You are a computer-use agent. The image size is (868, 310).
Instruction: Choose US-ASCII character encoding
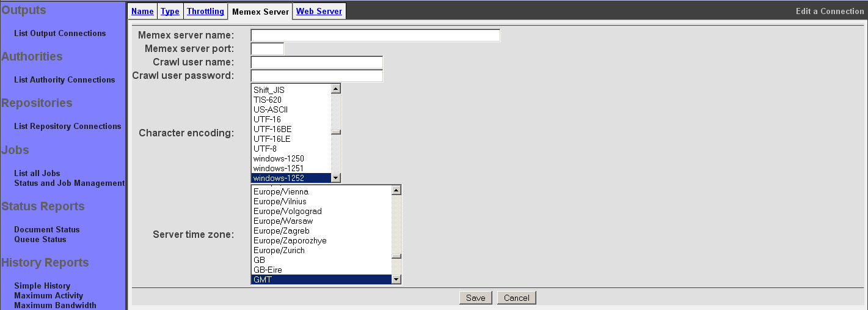[x=270, y=109]
